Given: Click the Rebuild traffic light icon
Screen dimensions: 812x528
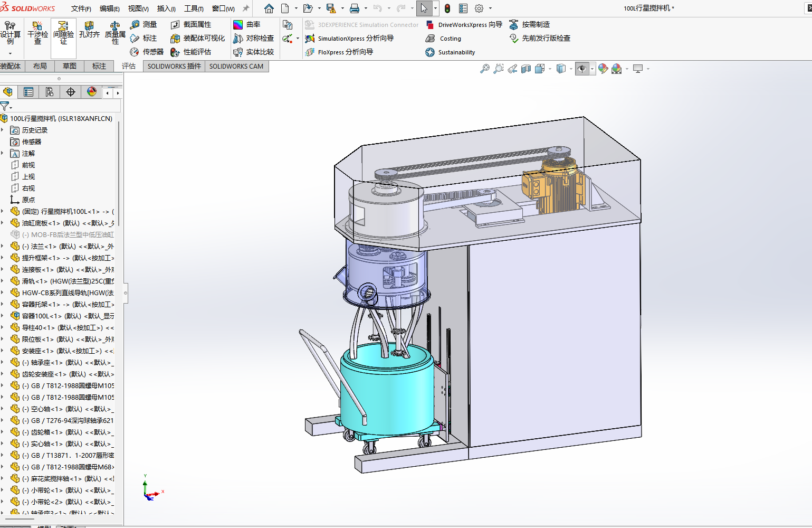Looking at the screenshot, I should click(x=447, y=8).
